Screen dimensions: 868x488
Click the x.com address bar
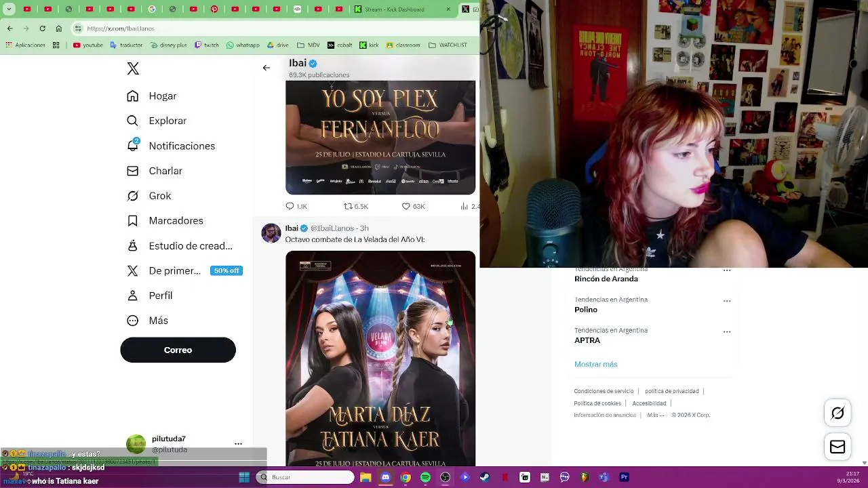click(x=271, y=28)
